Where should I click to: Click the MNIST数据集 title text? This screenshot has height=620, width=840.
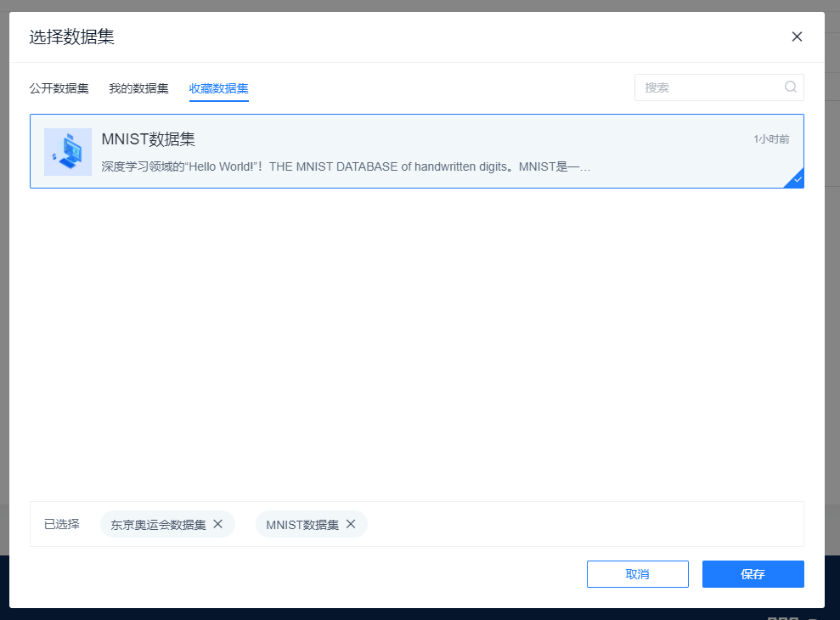149,139
